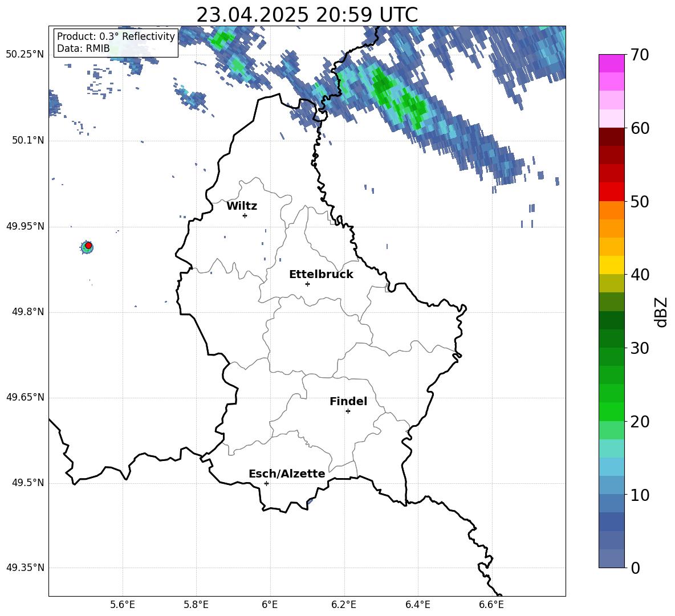675x616 pixels.
Task: Click the Ettelbruck station cross marker
Action: click(x=307, y=284)
